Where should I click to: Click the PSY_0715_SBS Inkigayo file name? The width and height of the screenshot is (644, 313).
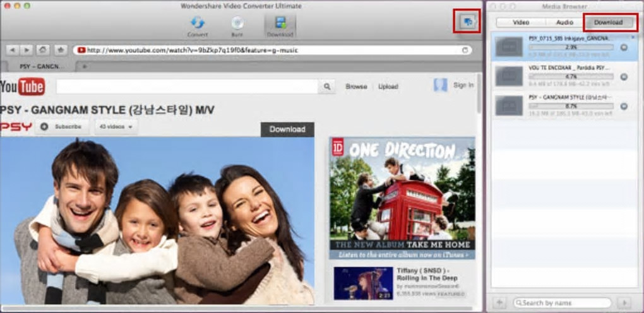point(571,38)
